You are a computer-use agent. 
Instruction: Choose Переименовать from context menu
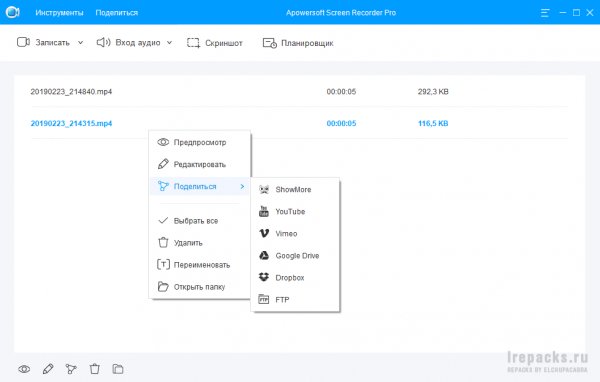[200, 264]
